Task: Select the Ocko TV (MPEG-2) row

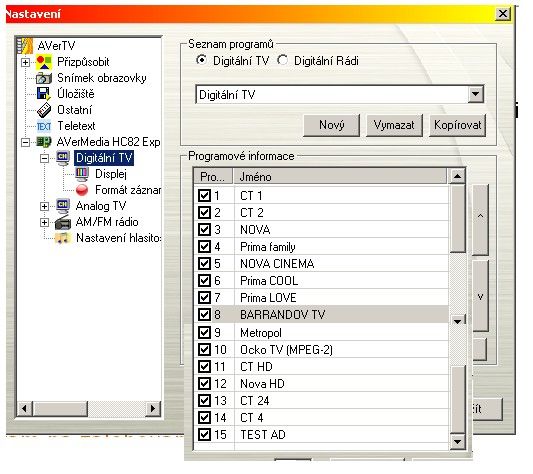Action: (322, 350)
